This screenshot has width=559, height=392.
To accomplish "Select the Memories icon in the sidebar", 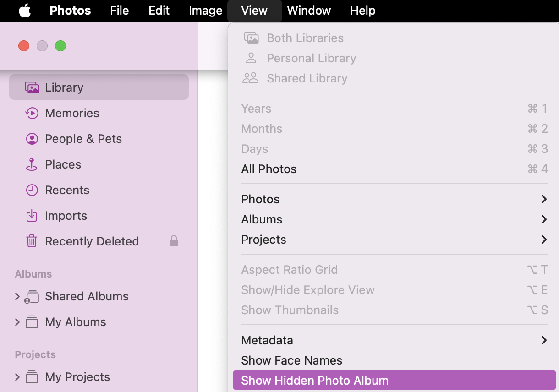I will (x=31, y=113).
